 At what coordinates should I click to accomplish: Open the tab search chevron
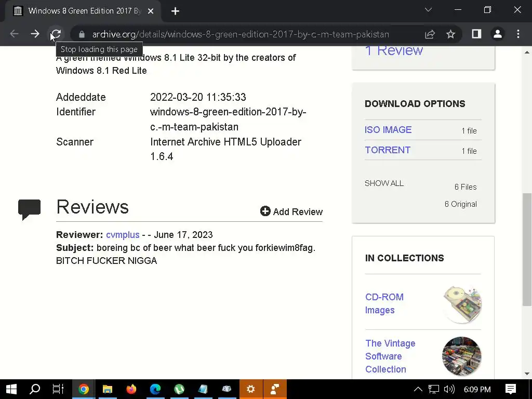(428, 10)
